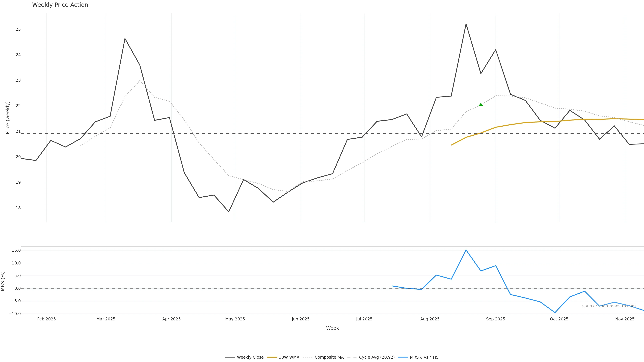Click the blue MRS% legend line swatch
The width and height of the screenshot is (644, 362).
click(x=403, y=357)
